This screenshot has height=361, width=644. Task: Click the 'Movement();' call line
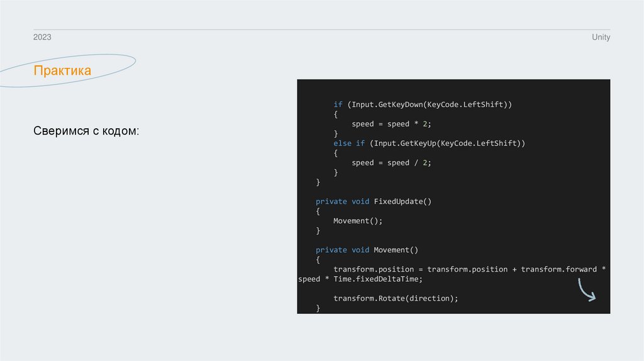click(358, 221)
